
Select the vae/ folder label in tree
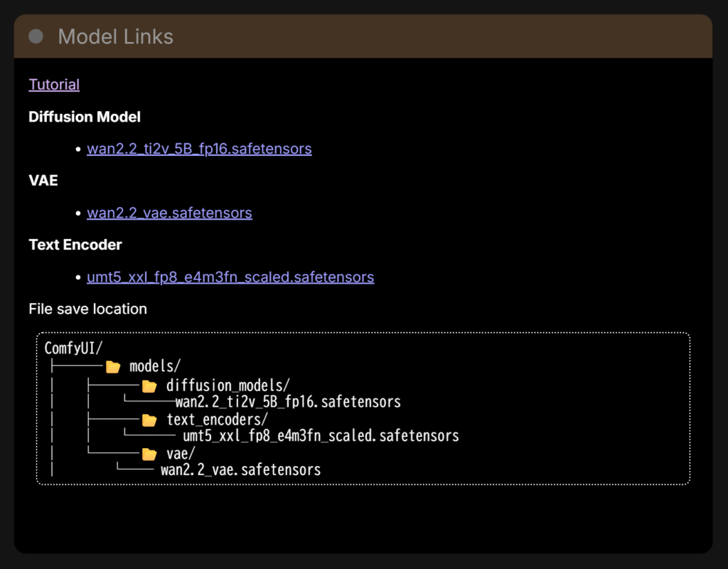pos(181,454)
